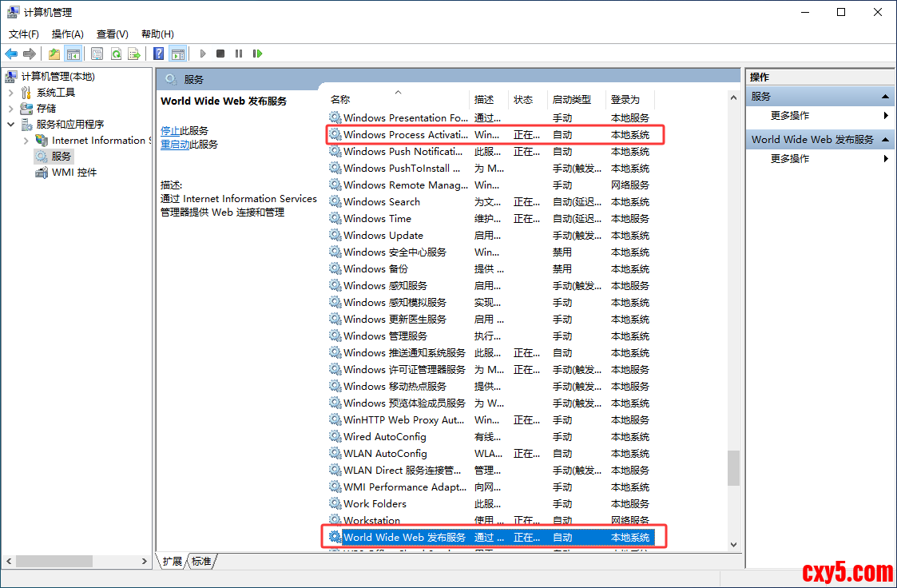This screenshot has height=588, width=897.
Task: Sort by the 登录为 column header
Action: pyautogui.click(x=630, y=100)
